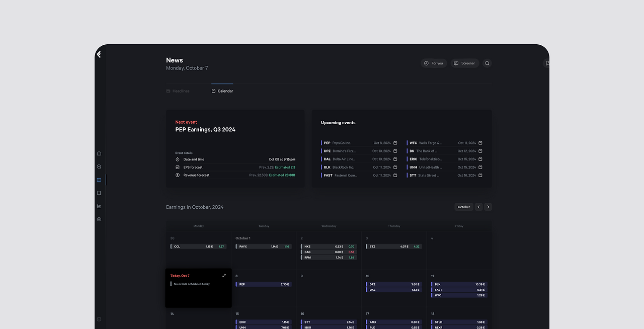Go to the next month with the right chevron
644x329 pixels.
click(x=488, y=207)
